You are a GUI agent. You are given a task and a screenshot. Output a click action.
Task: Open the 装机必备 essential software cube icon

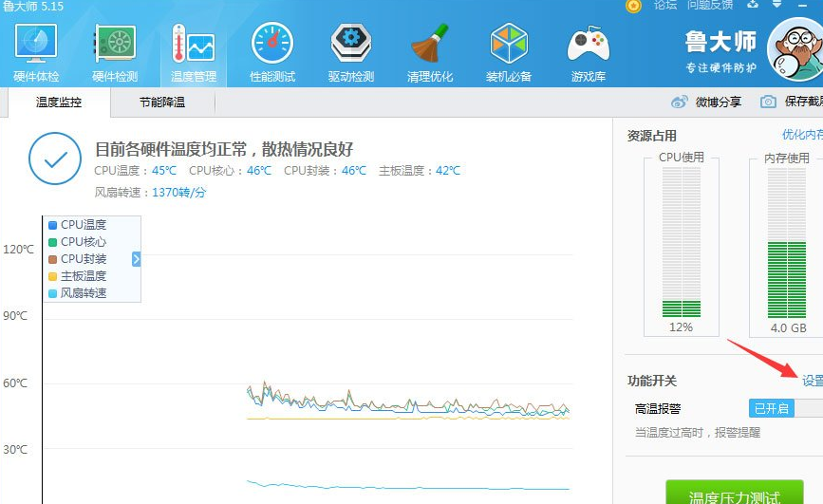[x=509, y=53]
